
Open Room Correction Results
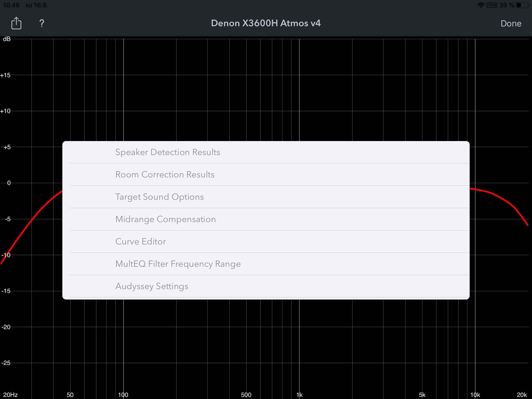266,175
